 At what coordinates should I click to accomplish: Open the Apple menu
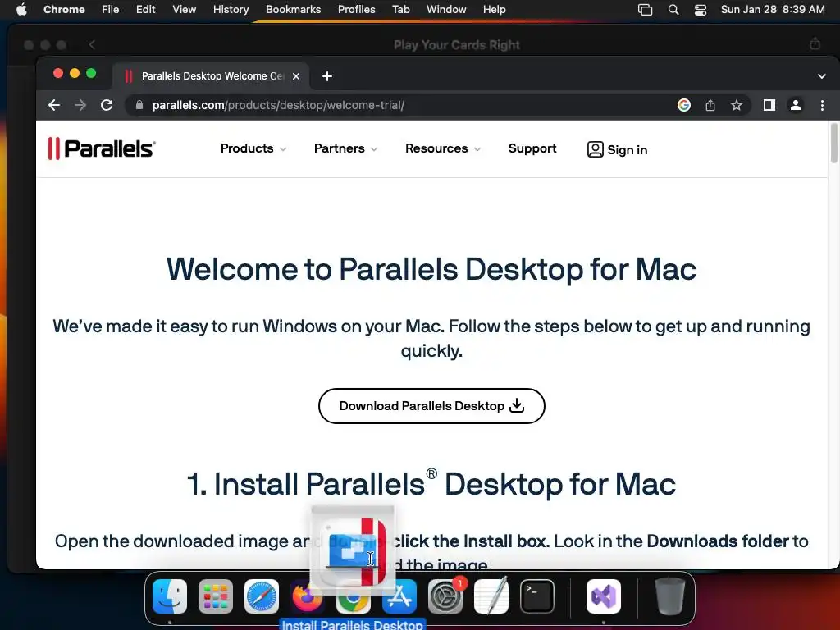(x=21, y=9)
